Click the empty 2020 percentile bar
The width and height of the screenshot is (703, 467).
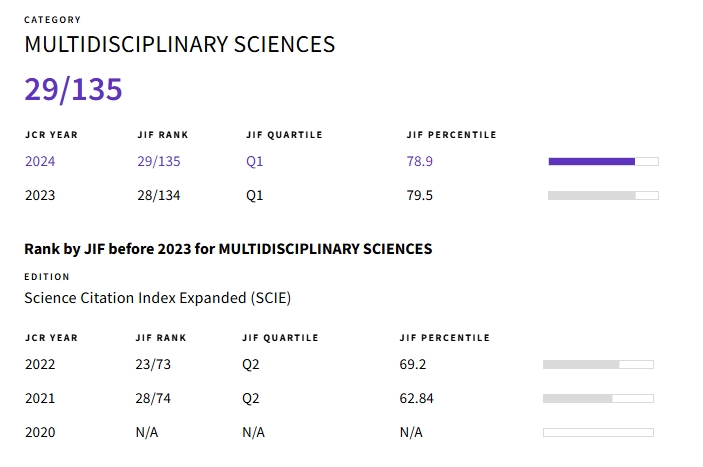click(598, 432)
